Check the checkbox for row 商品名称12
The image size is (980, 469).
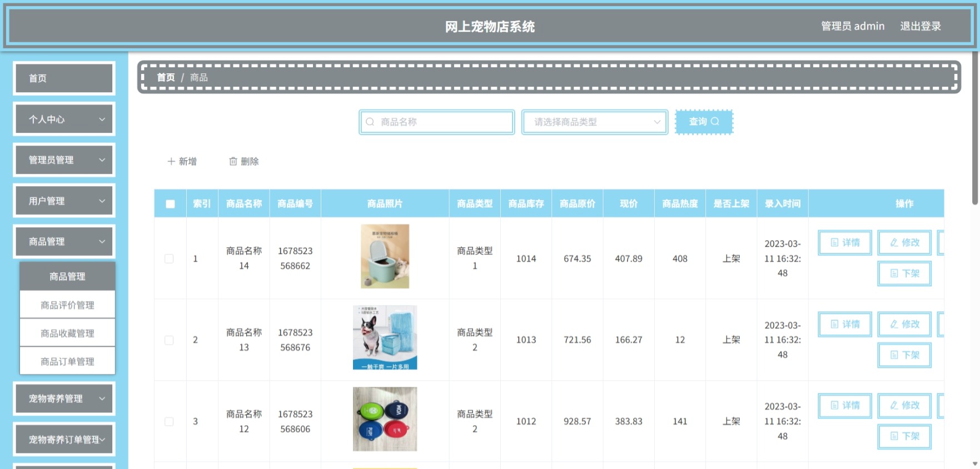(x=169, y=421)
